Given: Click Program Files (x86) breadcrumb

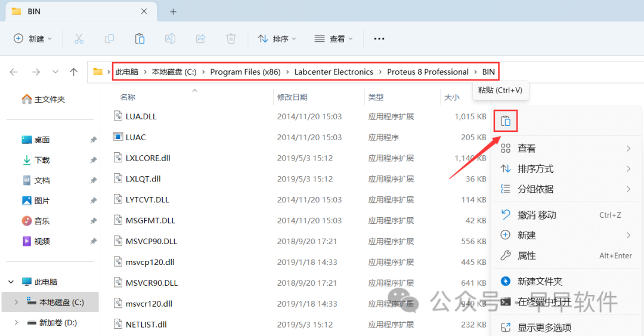Looking at the screenshot, I should click(245, 72).
